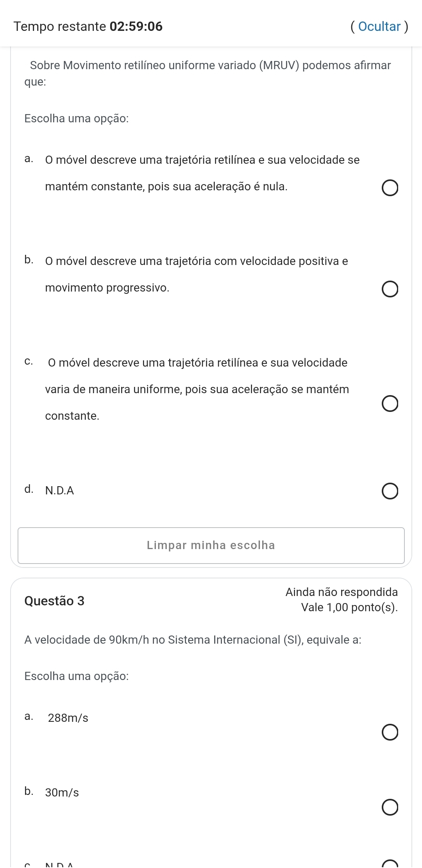This screenshot has height=868, width=422.
Task: Select radio button for 288m/s answer
Action: pyautogui.click(x=390, y=732)
